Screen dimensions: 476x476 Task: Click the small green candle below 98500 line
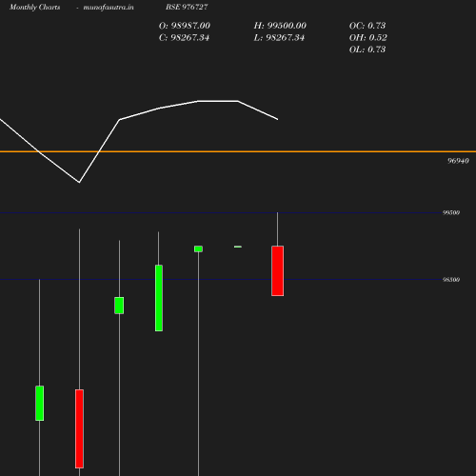[119, 306]
